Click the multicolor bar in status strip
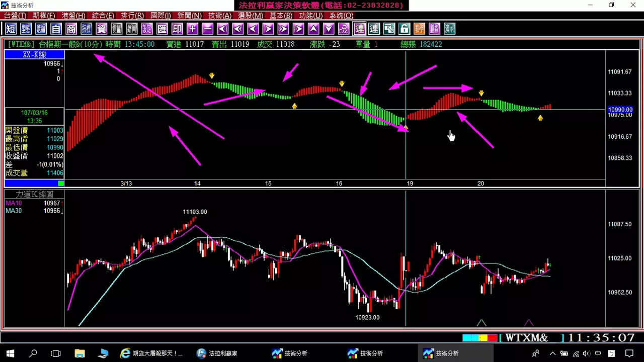Screen dimensions: 644x362 tap(479, 338)
